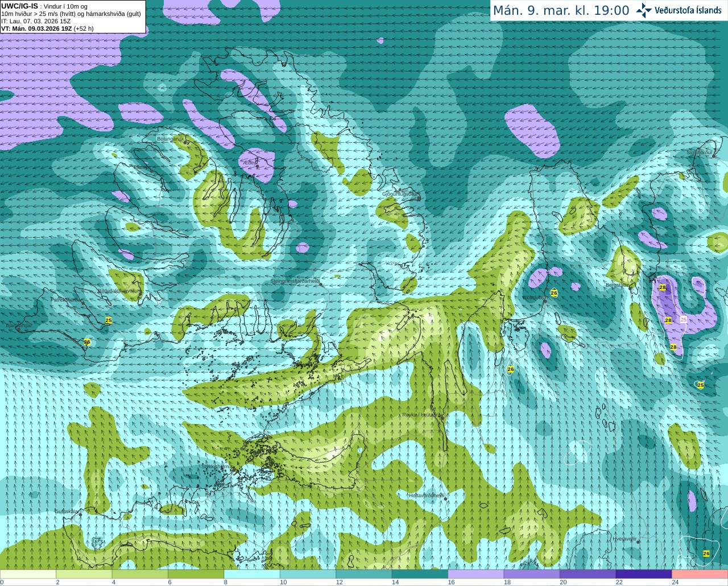Click the Bergstaðir label
This screenshot has width=728, height=586.
pos(617,285)
